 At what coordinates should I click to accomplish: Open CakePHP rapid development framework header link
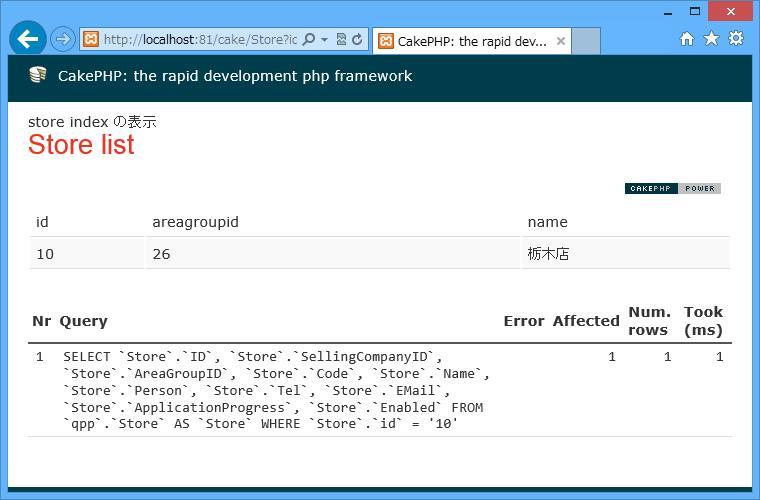[x=235, y=76]
